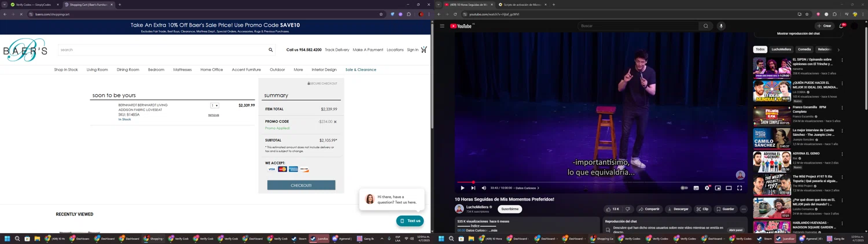The image size is (868, 244).
Task: Bookmark the Baer's shopping cart page
Action: point(381,14)
